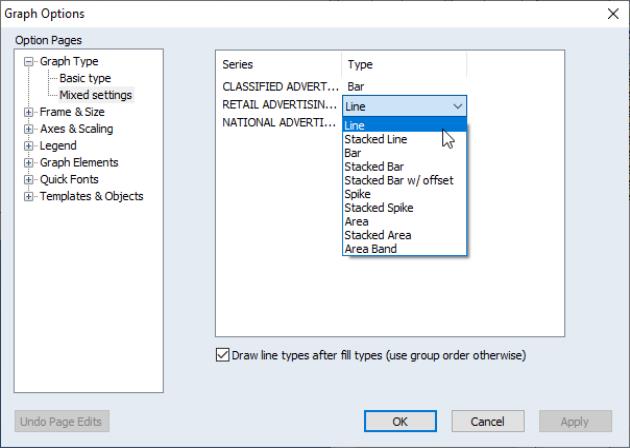
Task: Collapse the Graph Type tree node
Action: pos(30,62)
